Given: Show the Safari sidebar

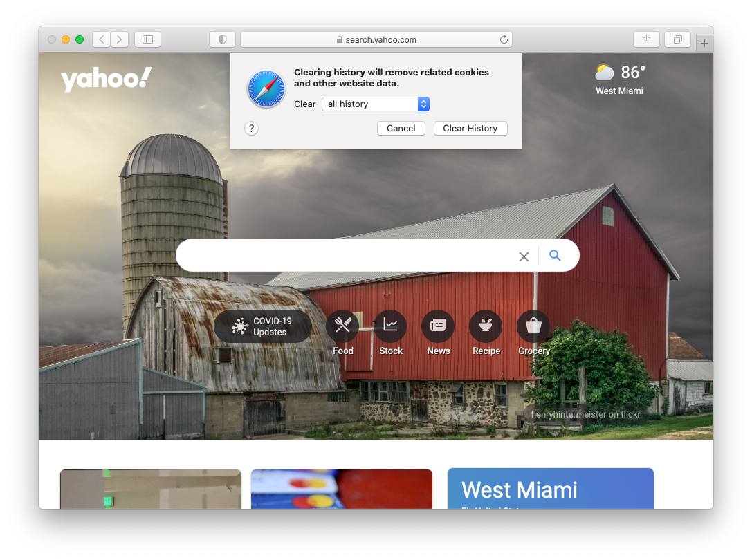Looking at the screenshot, I should point(148,39).
